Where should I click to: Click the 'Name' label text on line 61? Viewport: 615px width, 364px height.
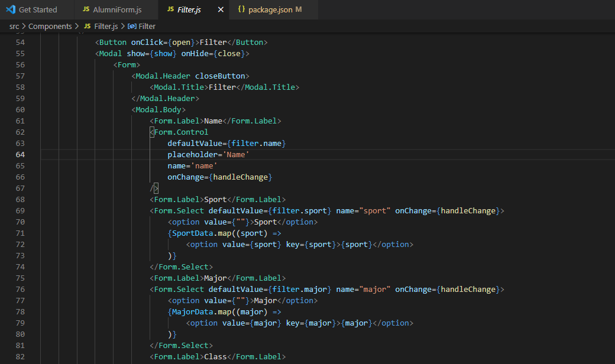(213, 121)
